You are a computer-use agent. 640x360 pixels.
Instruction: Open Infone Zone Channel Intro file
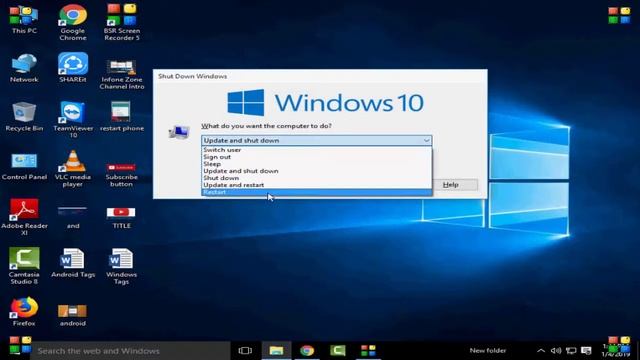coord(122,74)
